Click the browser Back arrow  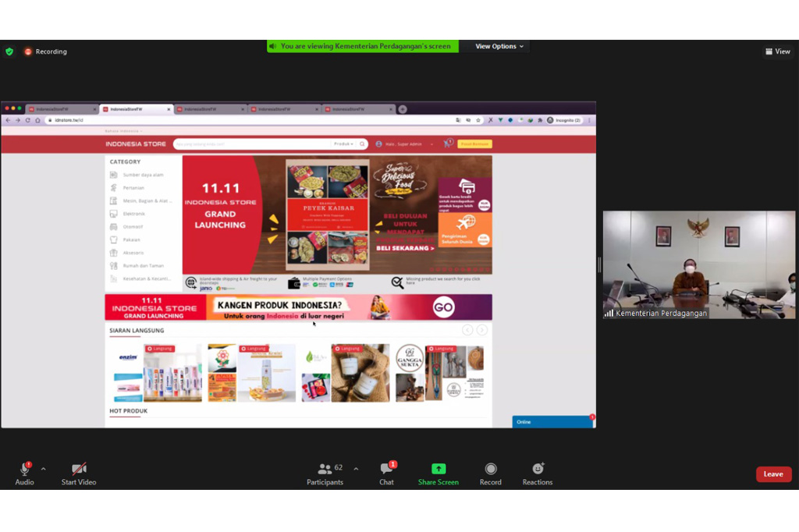[8, 120]
